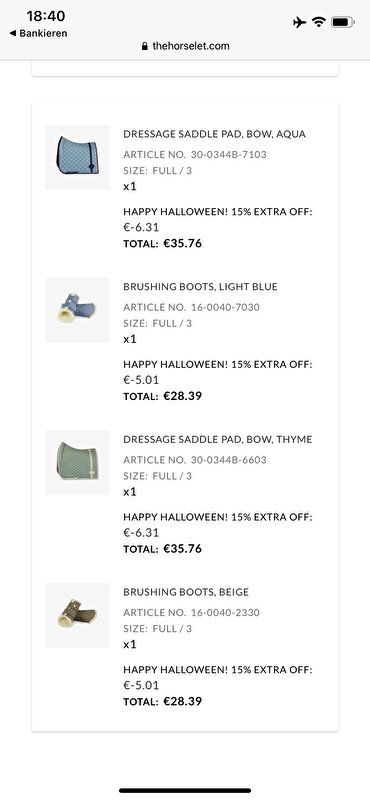
Task: Tap the airplane mode status icon
Action: (x=300, y=22)
